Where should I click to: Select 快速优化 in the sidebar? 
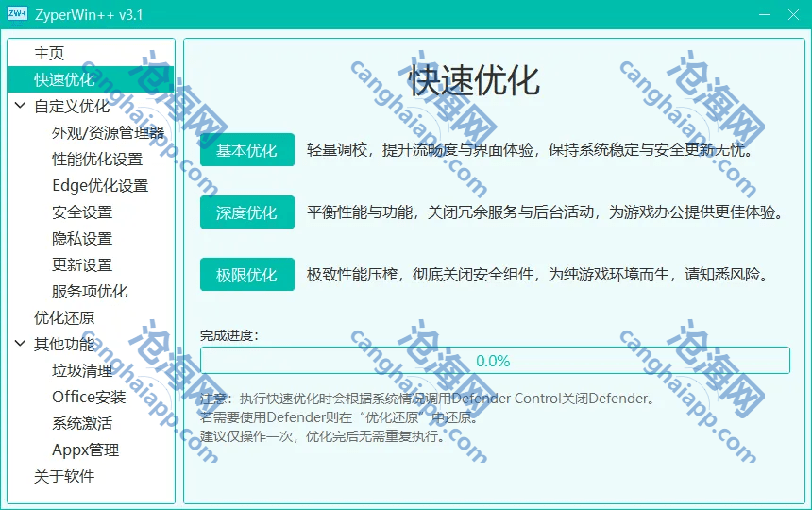pos(64,80)
